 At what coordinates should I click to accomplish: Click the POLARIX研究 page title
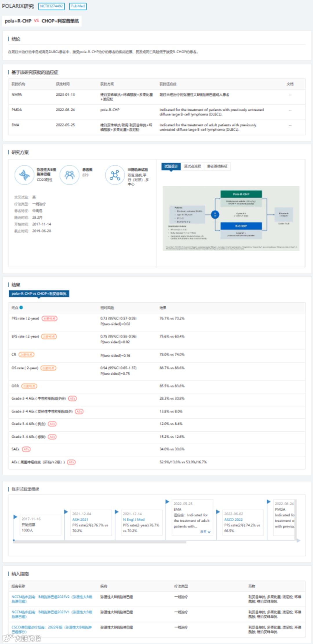18,6
